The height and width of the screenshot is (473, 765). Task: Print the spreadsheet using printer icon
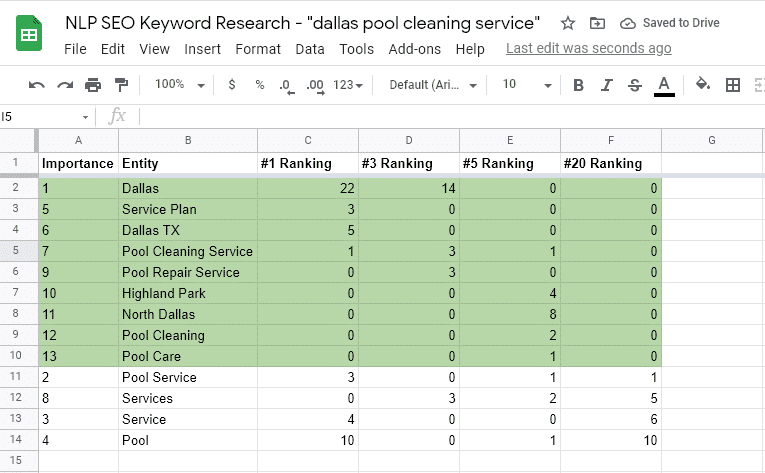pos(93,85)
